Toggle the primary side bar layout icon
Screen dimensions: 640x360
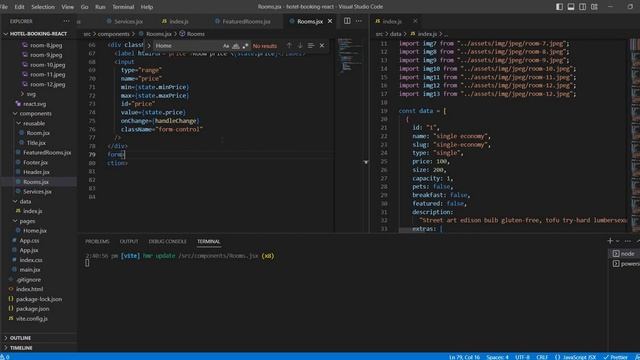559,7
